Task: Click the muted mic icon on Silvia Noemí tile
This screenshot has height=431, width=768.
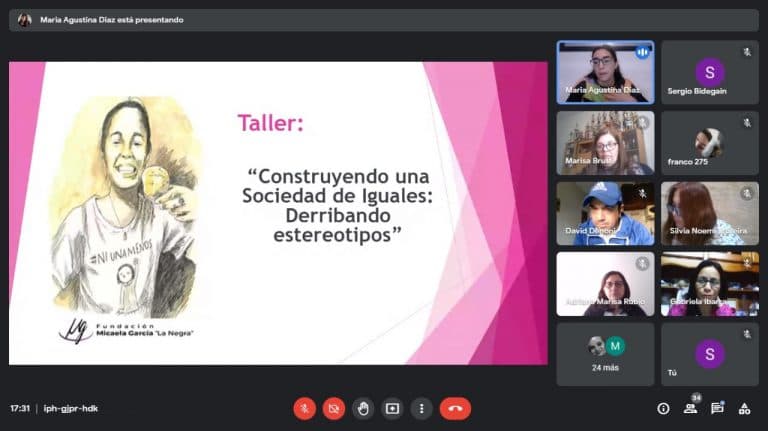Action: coord(747,193)
